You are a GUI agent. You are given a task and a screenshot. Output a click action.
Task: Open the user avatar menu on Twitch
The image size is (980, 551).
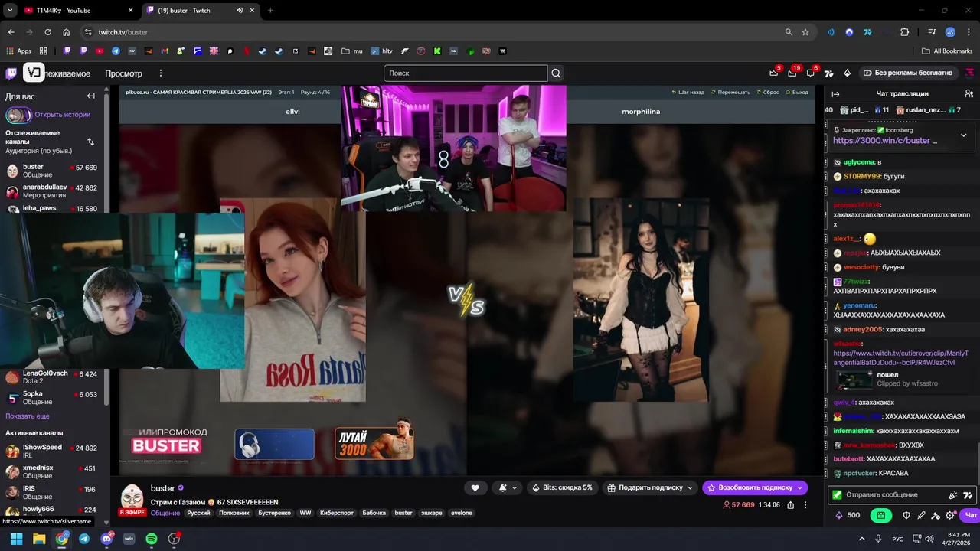tap(970, 73)
